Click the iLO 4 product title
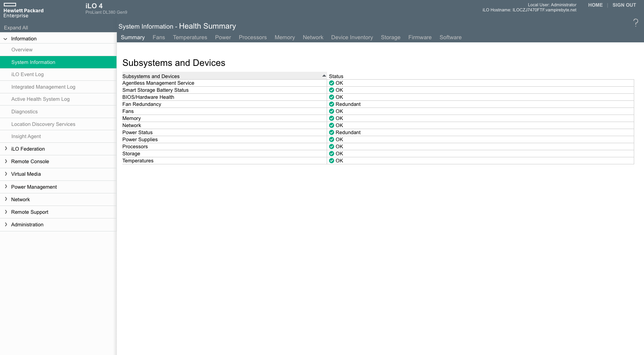This screenshot has width=644, height=355. (94, 6)
